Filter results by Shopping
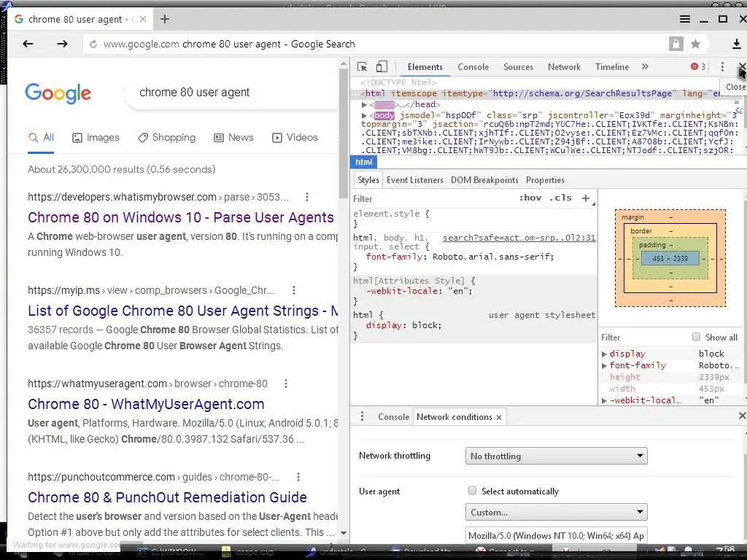Image resolution: width=747 pixels, height=560 pixels. point(167,138)
